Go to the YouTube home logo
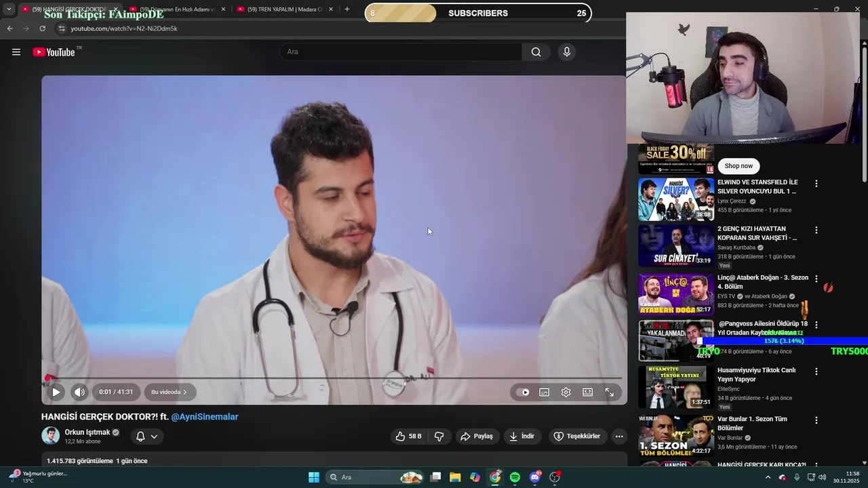This screenshot has height=488, width=868. 54,52
